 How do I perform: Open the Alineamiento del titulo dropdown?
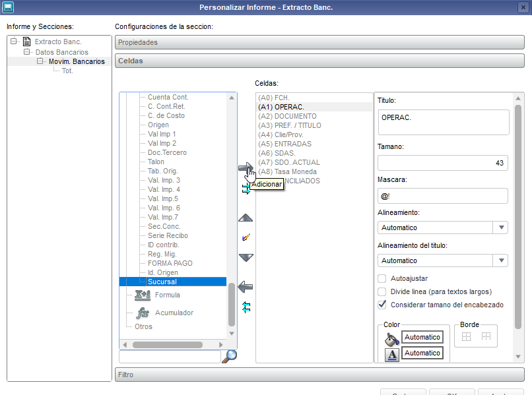tap(501, 260)
